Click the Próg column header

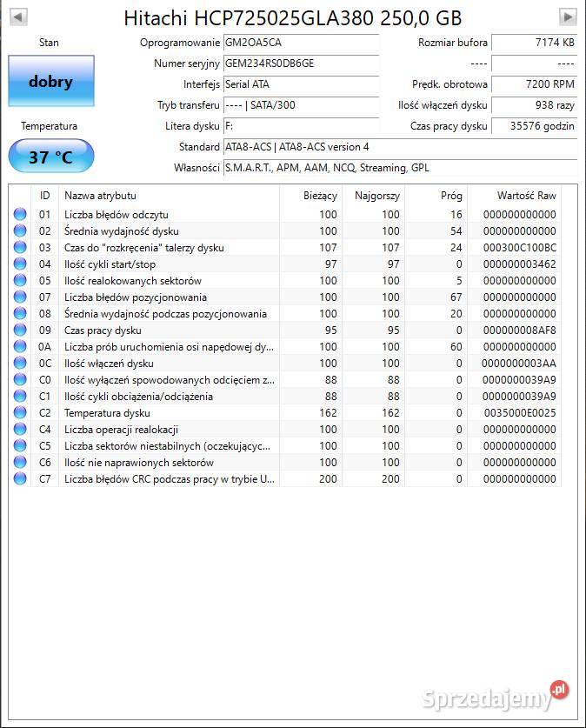pos(436,196)
